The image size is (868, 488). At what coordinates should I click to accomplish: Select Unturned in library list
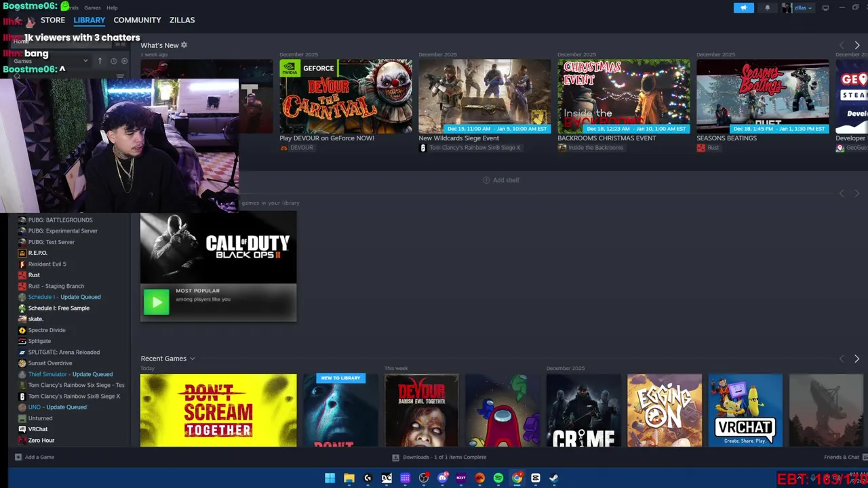tap(40, 418)
